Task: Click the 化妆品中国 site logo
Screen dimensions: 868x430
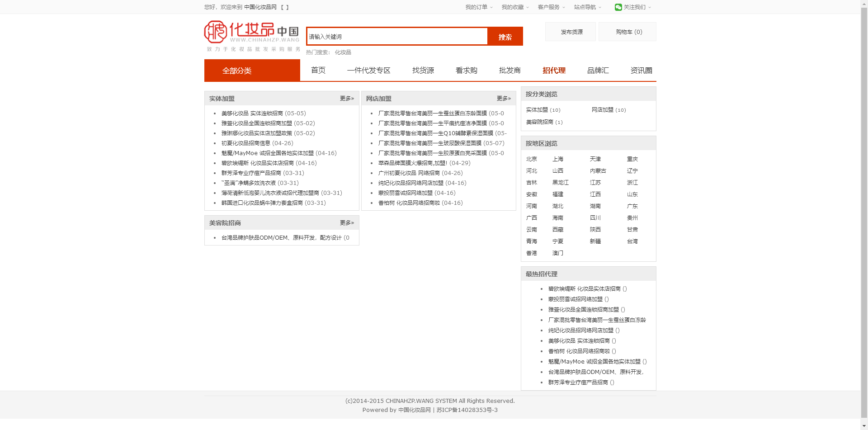Action: [x=252, y=36]
